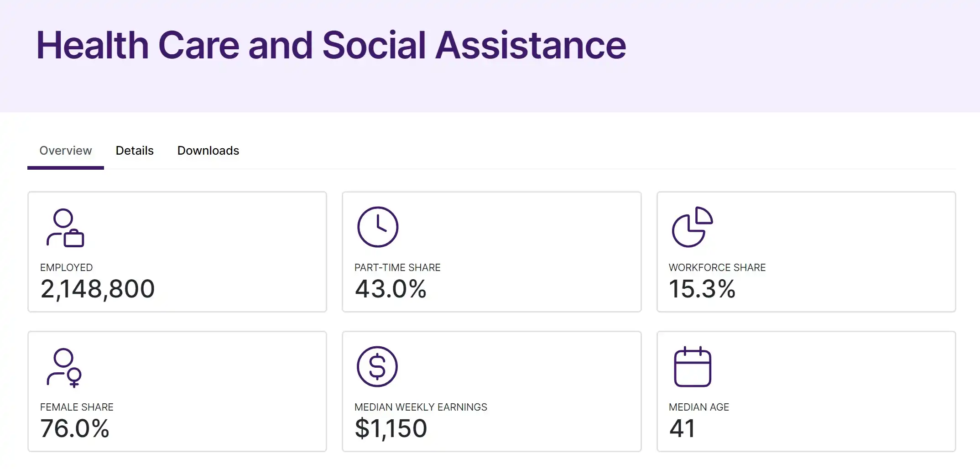Viewport: 980px width, 469px height.
Task: Click the PART-TIME SHARE label
Action: click(397, 267)
